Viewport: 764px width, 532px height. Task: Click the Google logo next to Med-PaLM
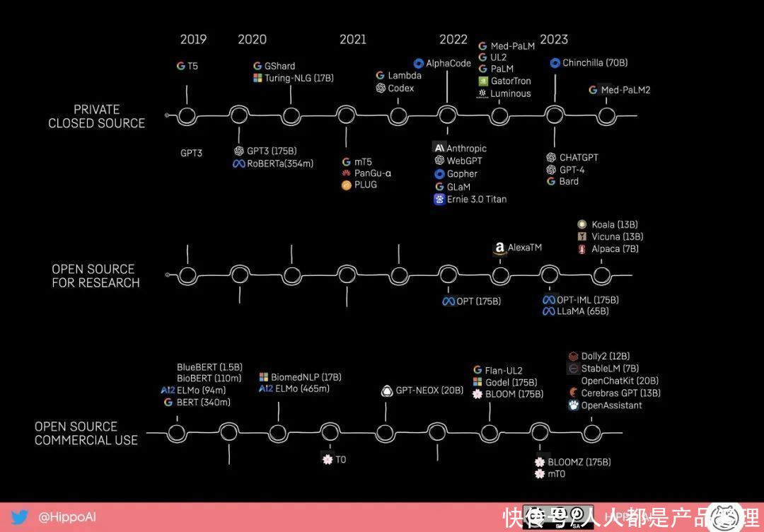(483, 46)
